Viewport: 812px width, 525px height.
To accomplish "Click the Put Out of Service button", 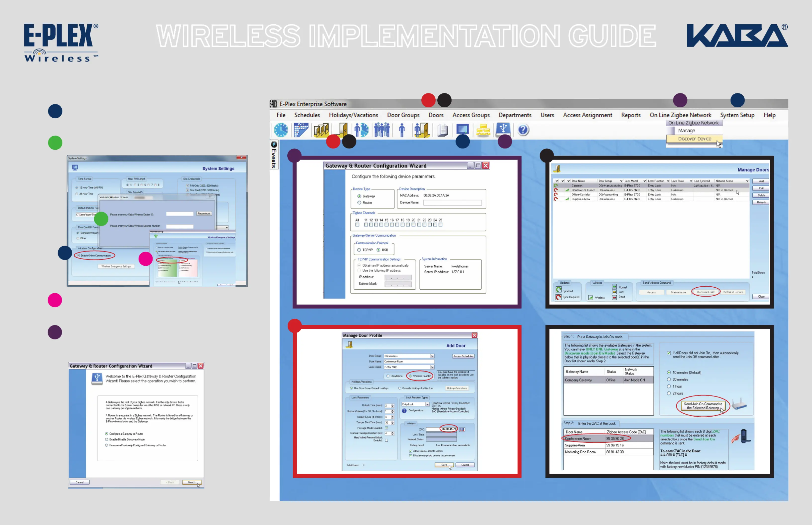I will (x=732, y=292).
